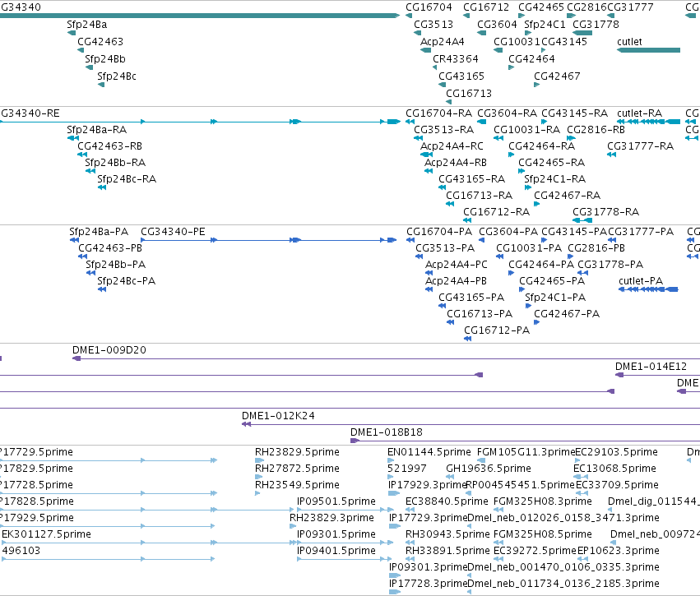Click the EC29103.5prime EST label

616,452
